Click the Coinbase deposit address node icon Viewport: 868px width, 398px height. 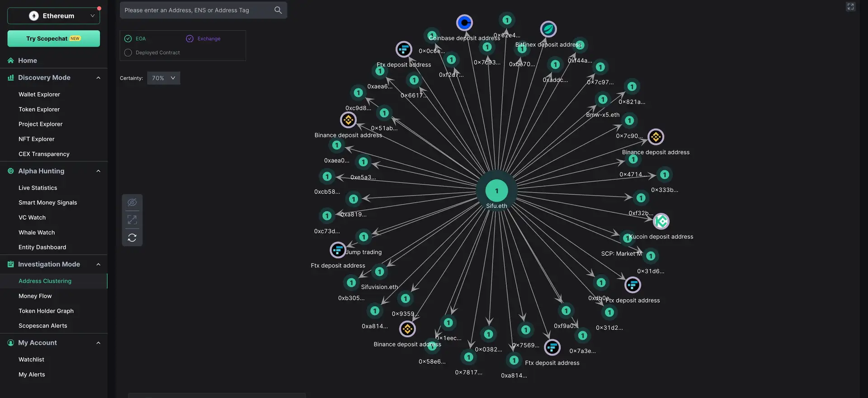[464, 23]
